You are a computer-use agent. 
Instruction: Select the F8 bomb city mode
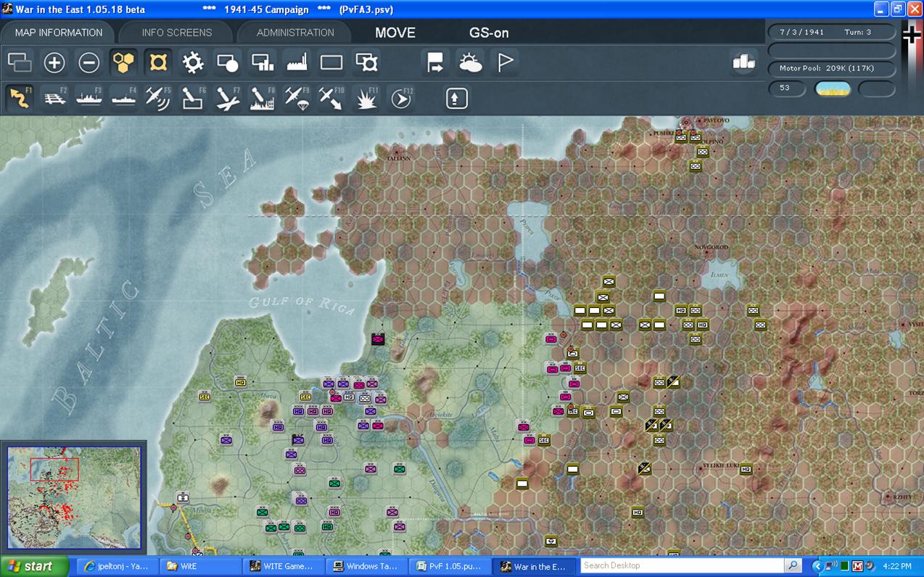(263, 98)
